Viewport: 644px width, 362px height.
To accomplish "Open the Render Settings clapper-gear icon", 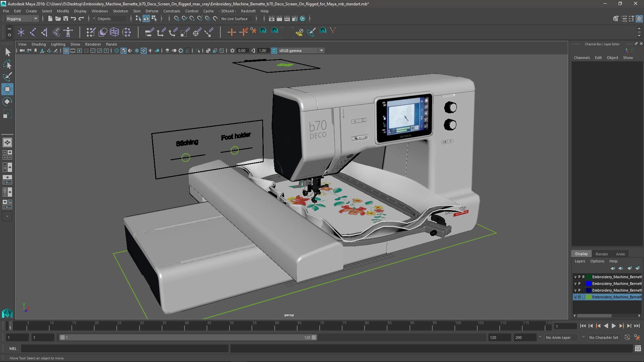I will click(295, 19).
